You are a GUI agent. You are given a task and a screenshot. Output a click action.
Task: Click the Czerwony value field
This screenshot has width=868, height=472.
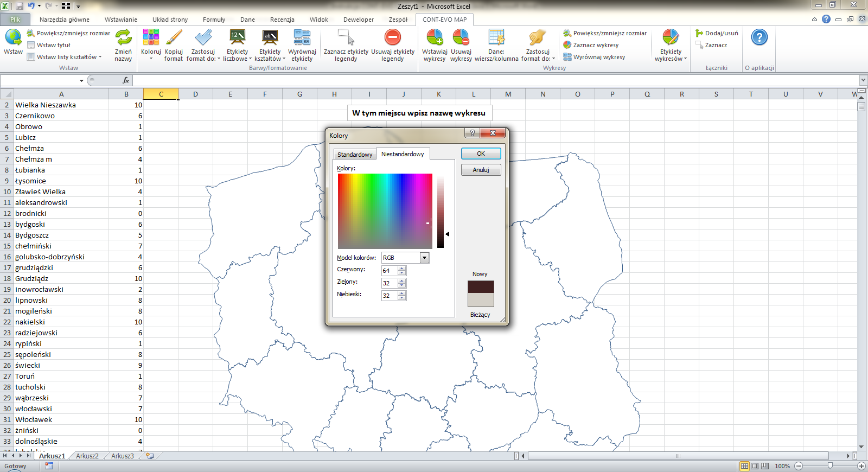click(390, 270)
